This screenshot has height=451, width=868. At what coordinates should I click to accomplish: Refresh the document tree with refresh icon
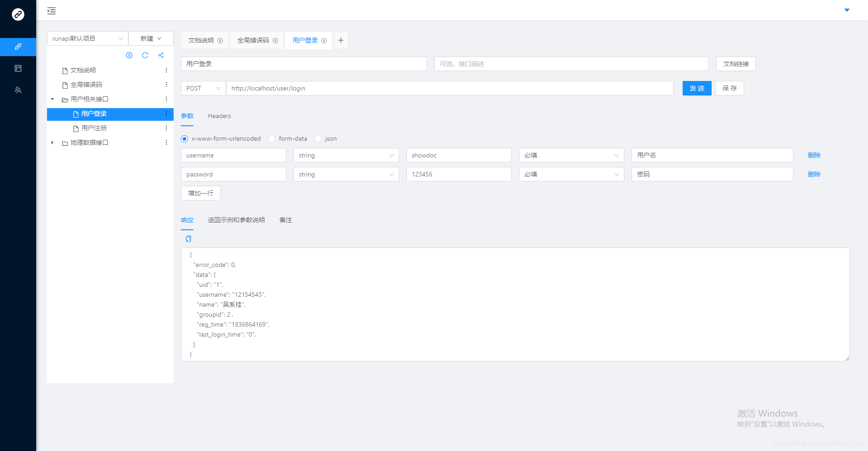pos(145,55)
